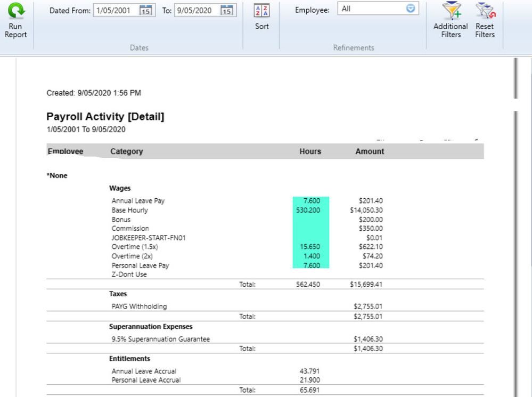Click the Amount column header
The image size is (532, 397).
(370, 151)
